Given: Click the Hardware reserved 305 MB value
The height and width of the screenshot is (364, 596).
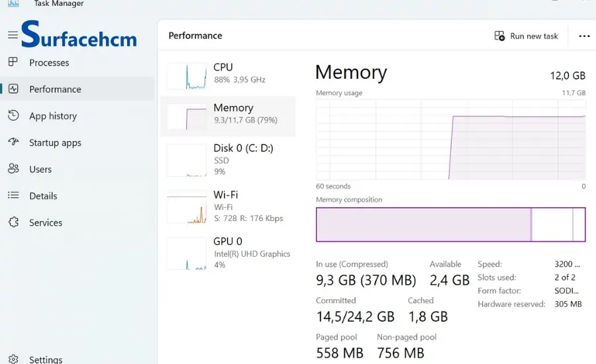Looking at the screenshot, I should (x=568, y=304).
